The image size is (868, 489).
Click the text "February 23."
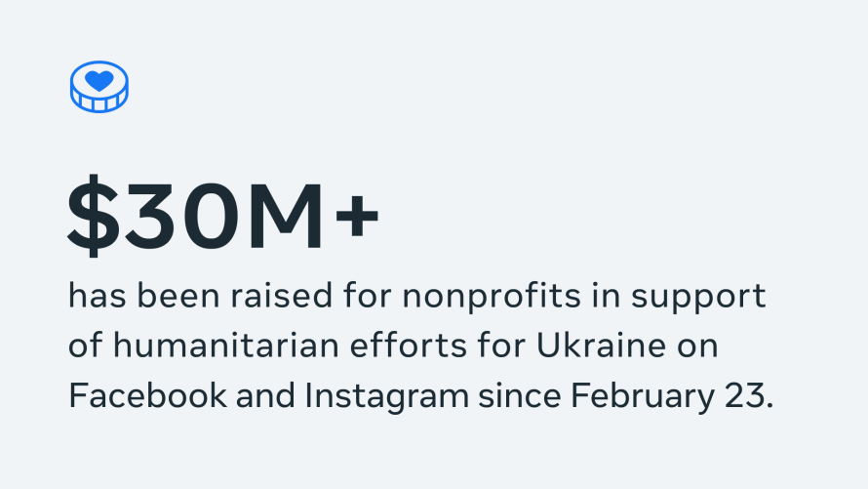tap(672, 397)
